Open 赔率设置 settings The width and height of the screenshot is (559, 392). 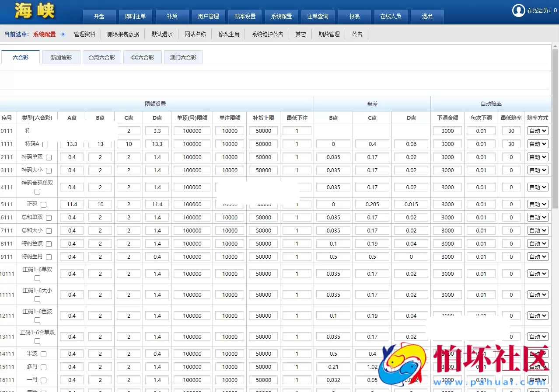pos(245,16)
